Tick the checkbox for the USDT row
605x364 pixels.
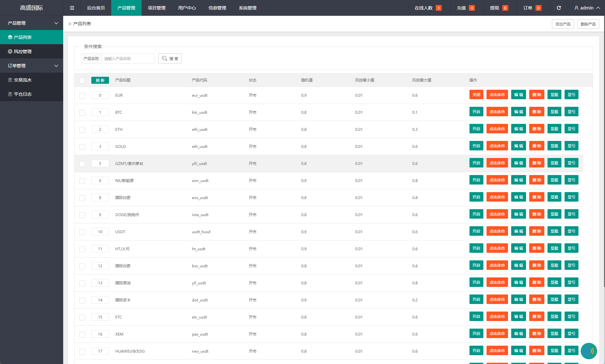pyautogui.click(x=82, y=232)
